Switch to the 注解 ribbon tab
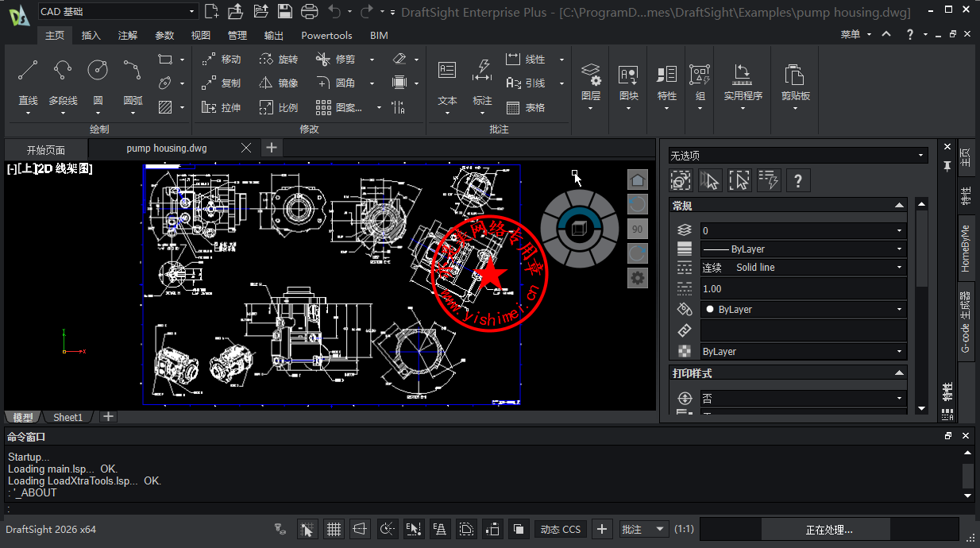The height and width of the screenshot is (548, 980). pyautogui.click(x=128, y=36)
